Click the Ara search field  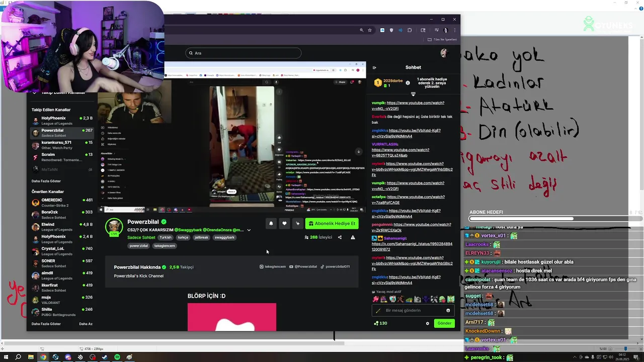[x=243, y=53]
